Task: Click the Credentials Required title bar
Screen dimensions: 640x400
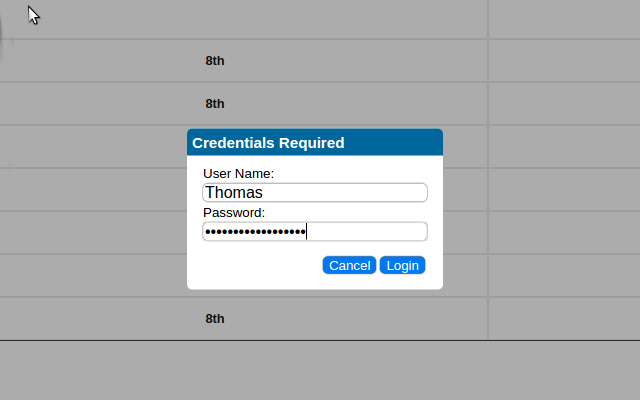Action: (x=314, y=143)
